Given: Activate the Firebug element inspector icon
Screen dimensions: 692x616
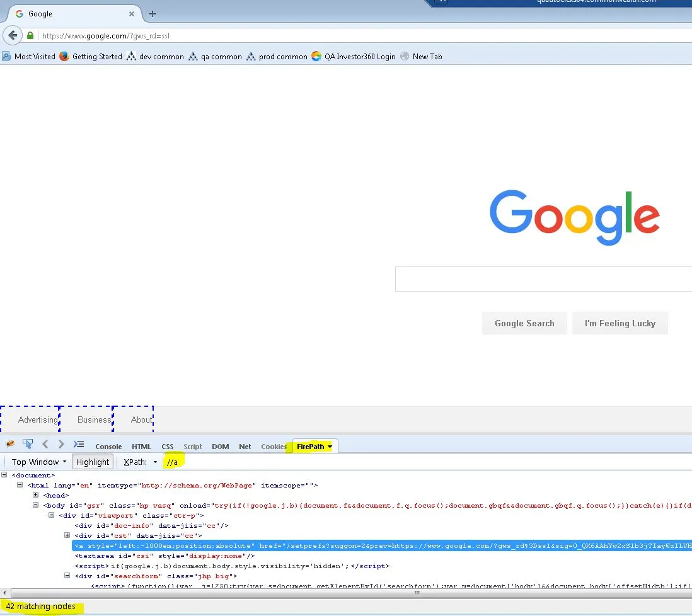Looking at the screenshot, I should [27, 444].
